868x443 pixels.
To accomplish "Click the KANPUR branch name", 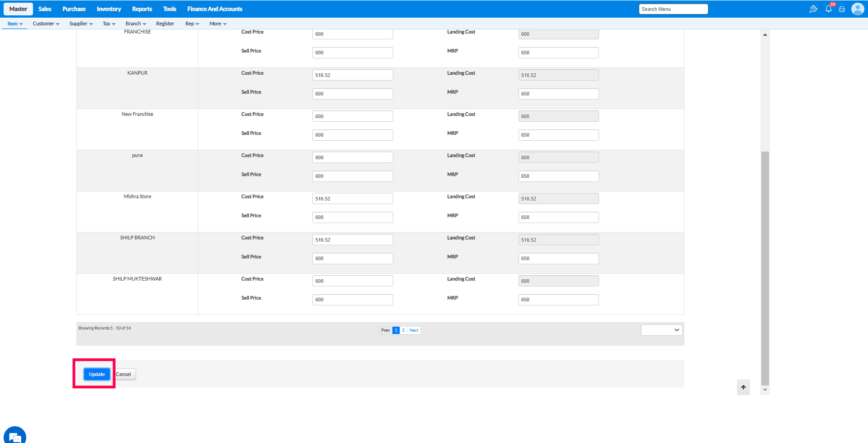I will coord(137,73).
